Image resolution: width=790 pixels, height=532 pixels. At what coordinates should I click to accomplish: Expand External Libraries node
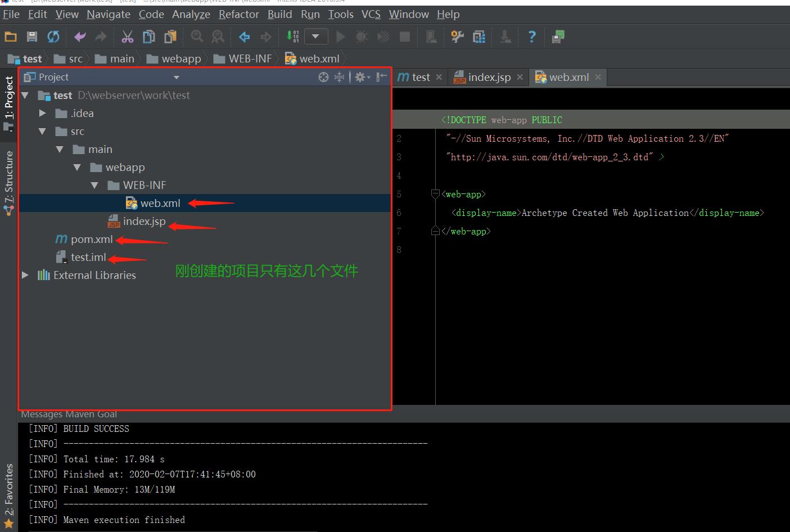pos(25,275)
